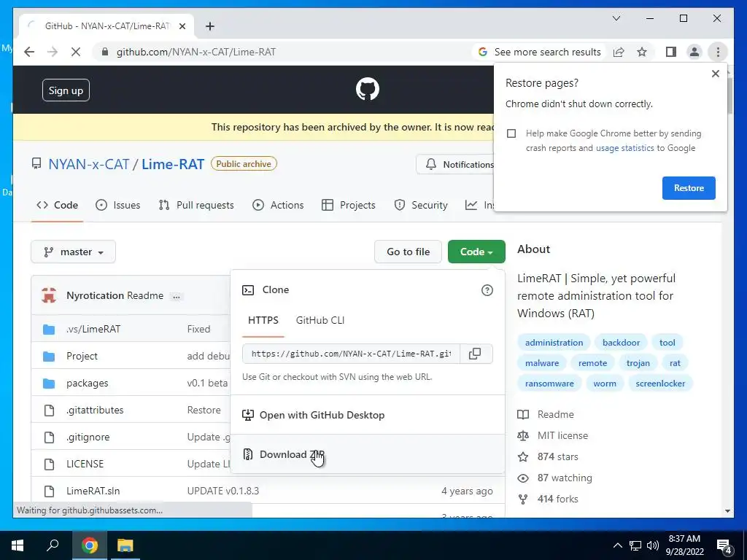This screenshot has height=560, width=747.
Task: Open the master branch dropdown
Action: 74,252
